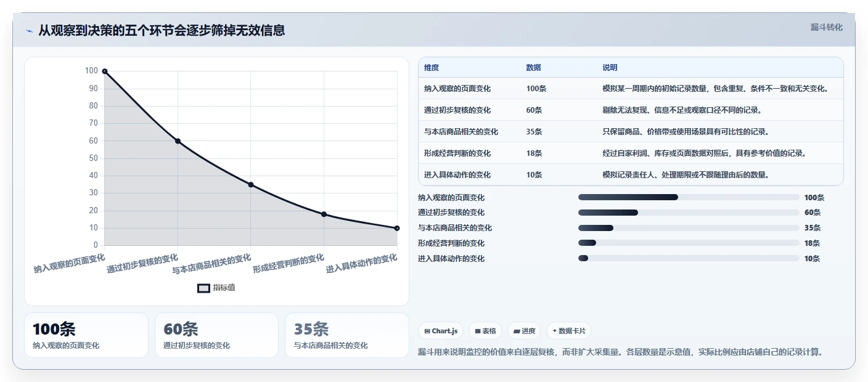The width and height of the screenshot is (868, 382).
Task: Click the 100条 cell in the table
Action: click(536, 89)
